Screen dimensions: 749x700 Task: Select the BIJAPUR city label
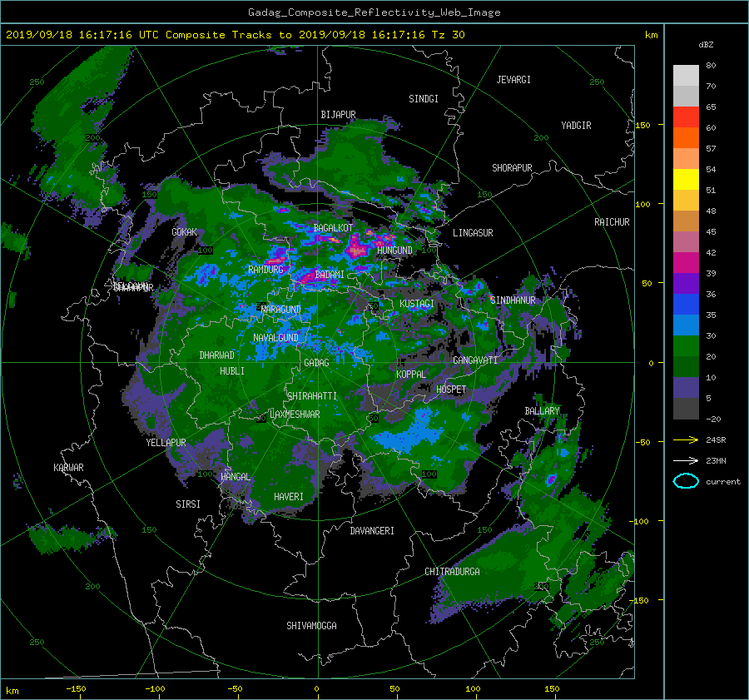click(338, 115)
